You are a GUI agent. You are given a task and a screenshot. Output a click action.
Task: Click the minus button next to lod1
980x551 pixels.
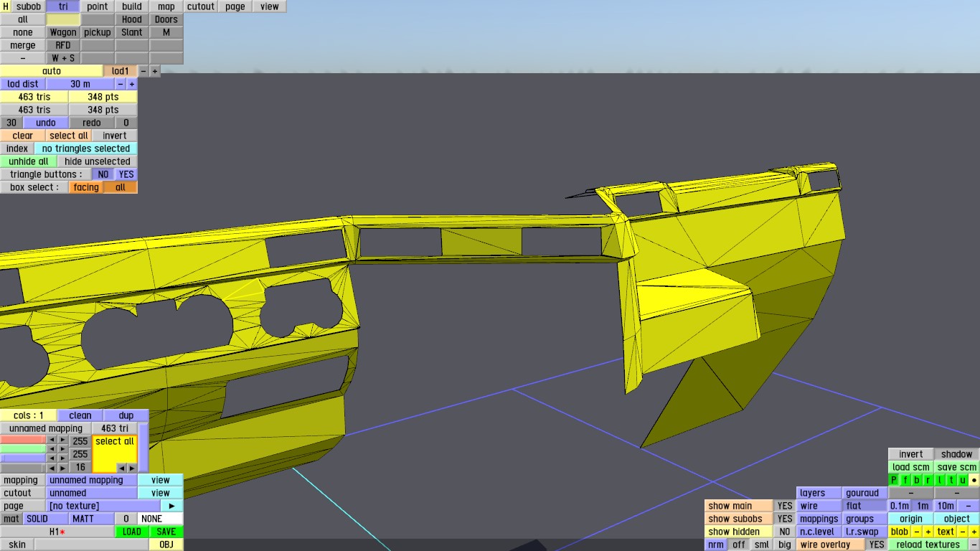pos(143,71)
